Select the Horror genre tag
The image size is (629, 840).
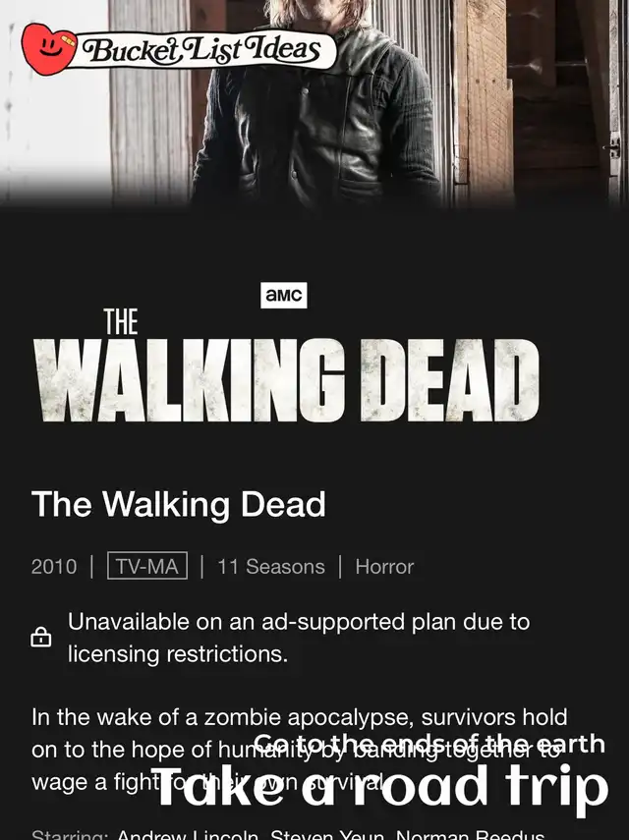pyautogui.click(x=384, y=566)
